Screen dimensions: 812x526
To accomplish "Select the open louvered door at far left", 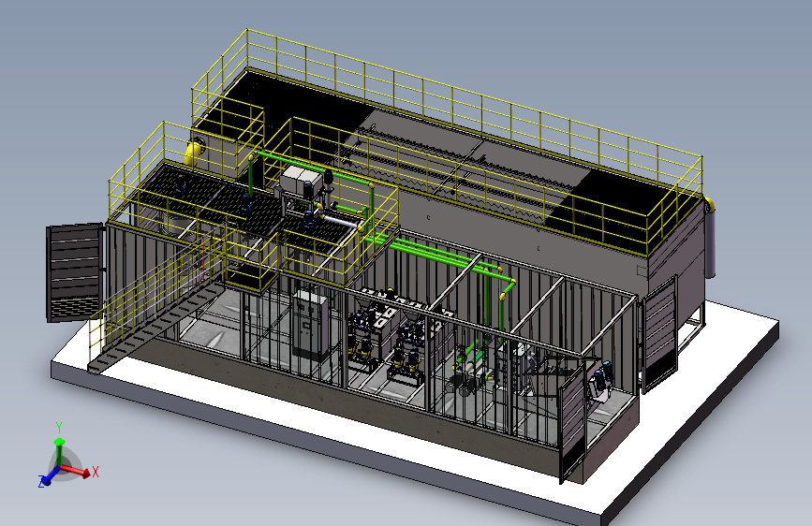I will point(75,272).
